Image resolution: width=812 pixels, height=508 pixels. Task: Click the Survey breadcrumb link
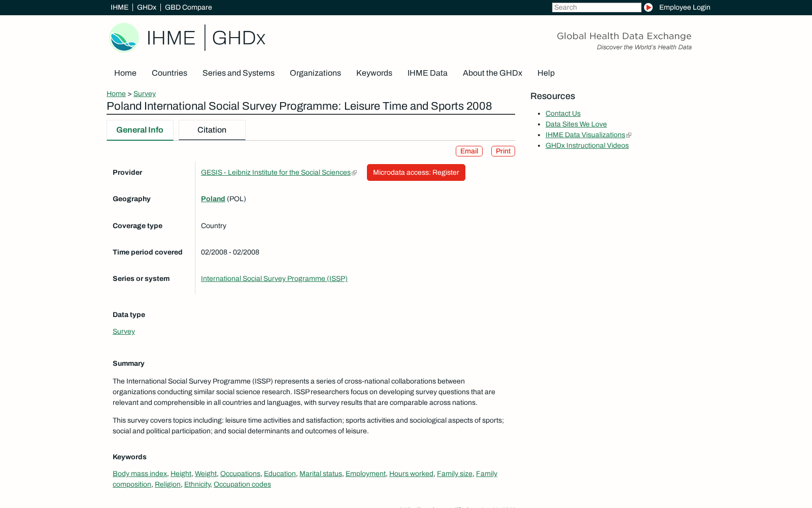145,93
